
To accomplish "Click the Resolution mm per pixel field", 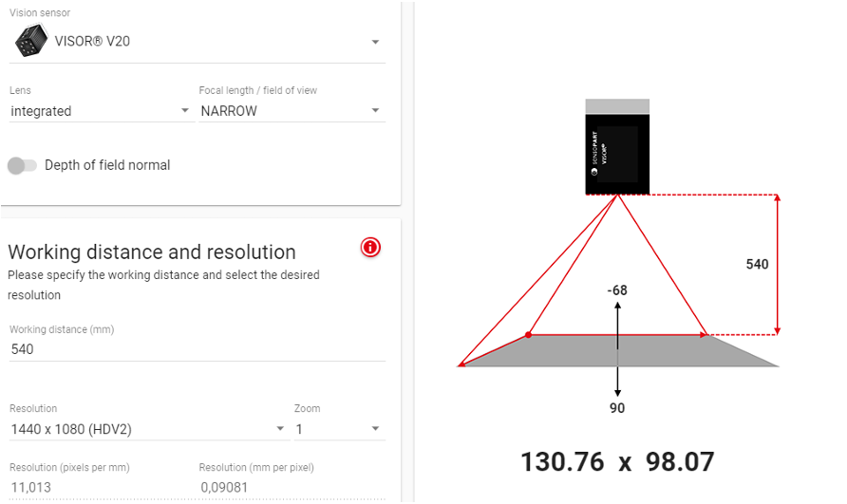I will (x=292, y=487).
